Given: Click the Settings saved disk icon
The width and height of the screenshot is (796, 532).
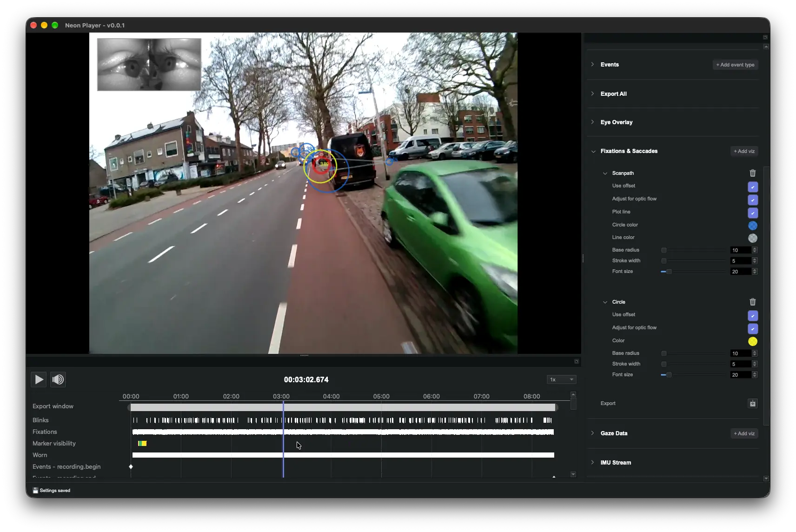Looking at the screenshot, I should 35,491.
